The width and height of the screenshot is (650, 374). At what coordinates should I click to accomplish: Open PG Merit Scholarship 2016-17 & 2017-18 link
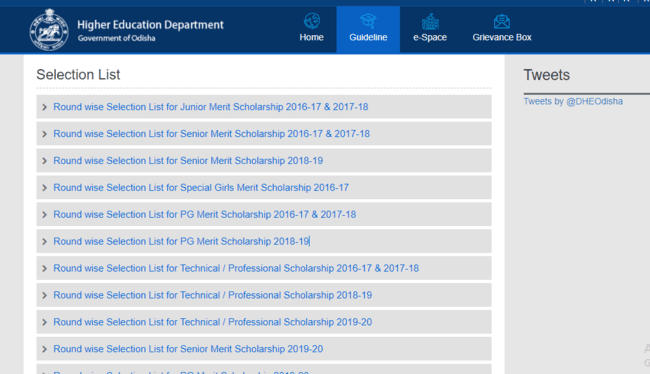coord(205,215)
